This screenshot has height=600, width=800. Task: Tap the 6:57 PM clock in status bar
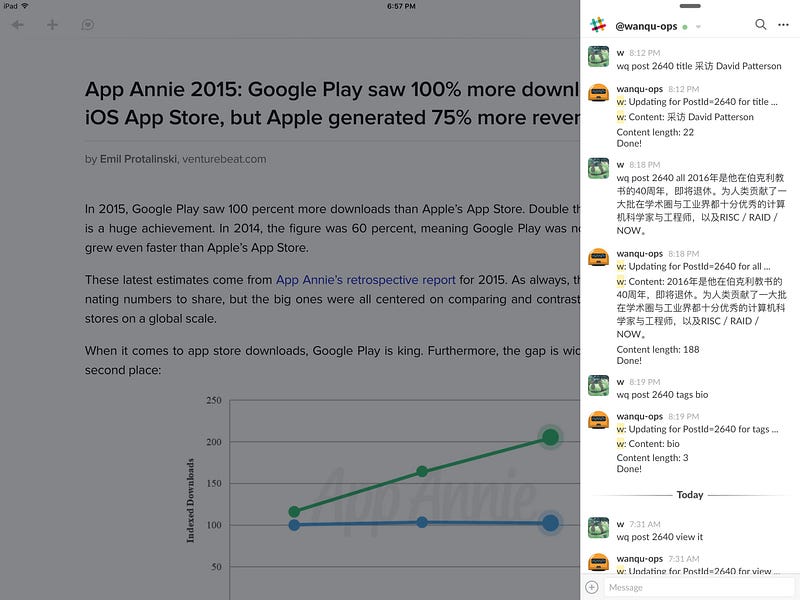(401, 6)
